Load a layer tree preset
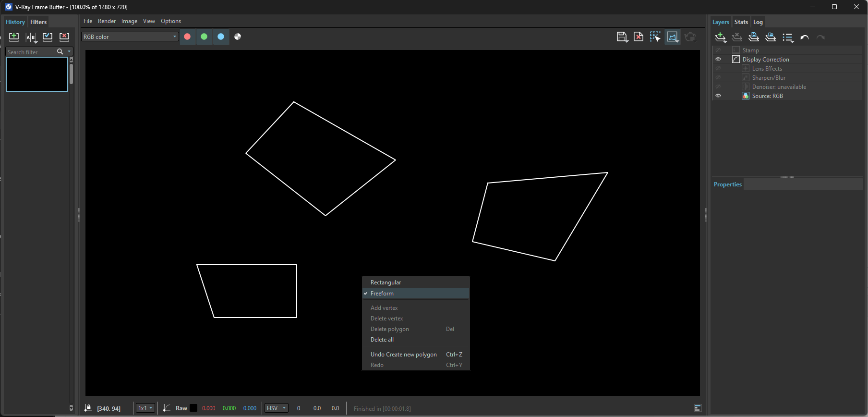 [x=771, y=37]
